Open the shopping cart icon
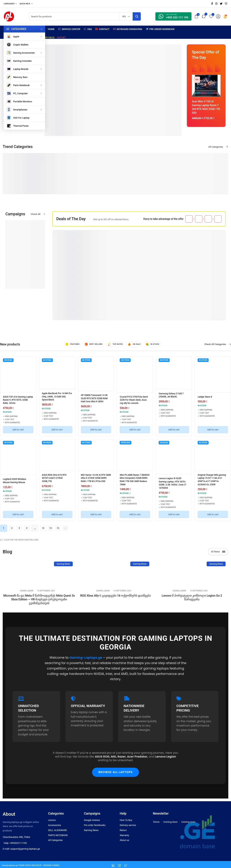The height and width of the screenshot is (868, 231). (x=196, y=16)
